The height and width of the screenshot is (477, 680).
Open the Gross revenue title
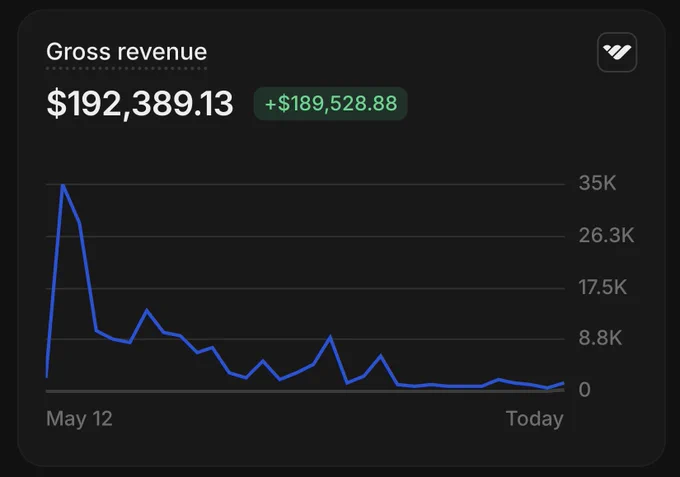tap(127, 52)
